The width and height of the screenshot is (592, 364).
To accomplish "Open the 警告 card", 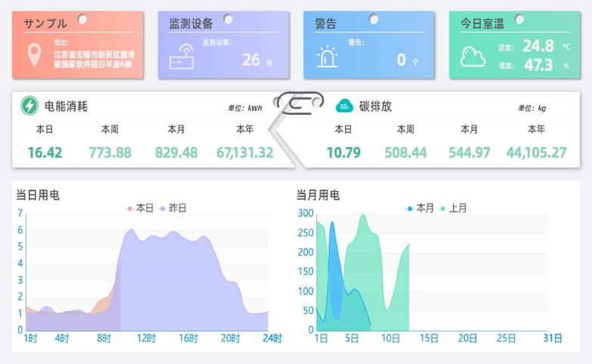I will [369, 45].
